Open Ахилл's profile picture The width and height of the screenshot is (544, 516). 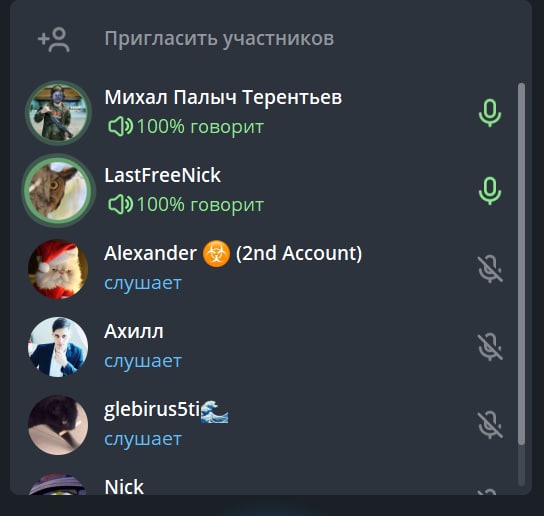[x=58, y=347]
